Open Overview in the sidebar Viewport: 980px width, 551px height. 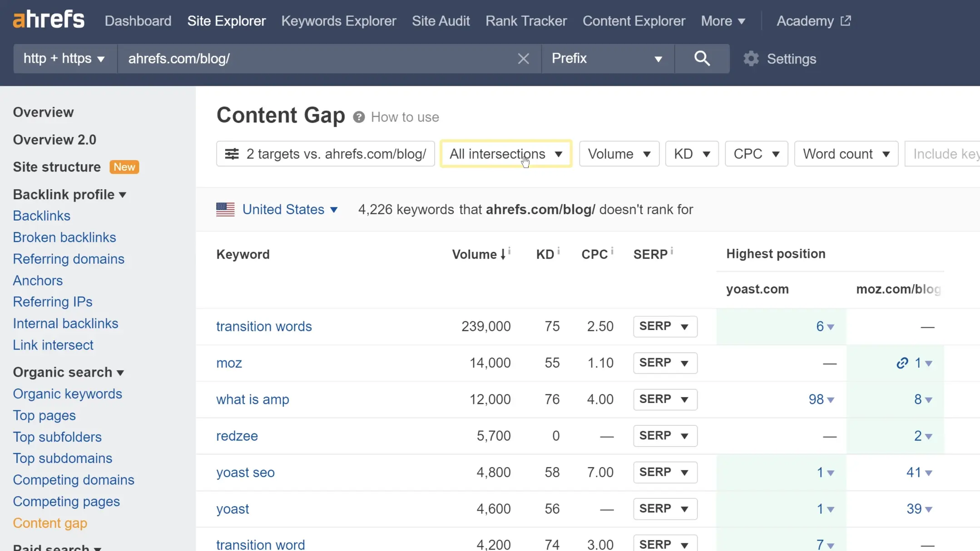[x=43, y=112]
